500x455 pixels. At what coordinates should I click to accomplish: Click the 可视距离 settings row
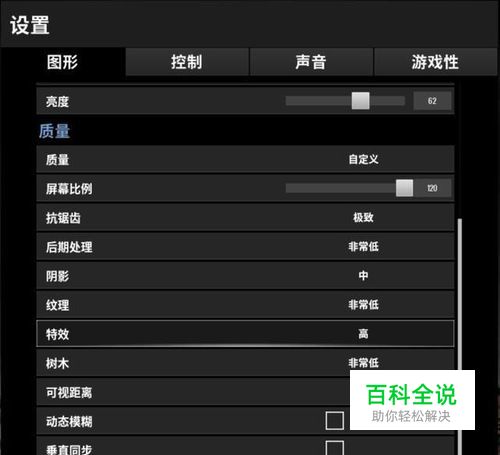(245, 392)
